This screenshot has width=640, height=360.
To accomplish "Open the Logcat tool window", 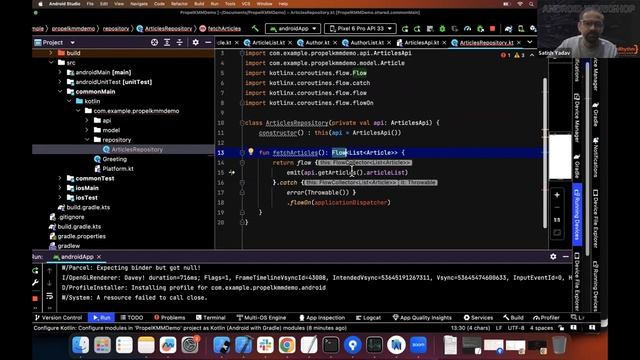I will 369,318.
